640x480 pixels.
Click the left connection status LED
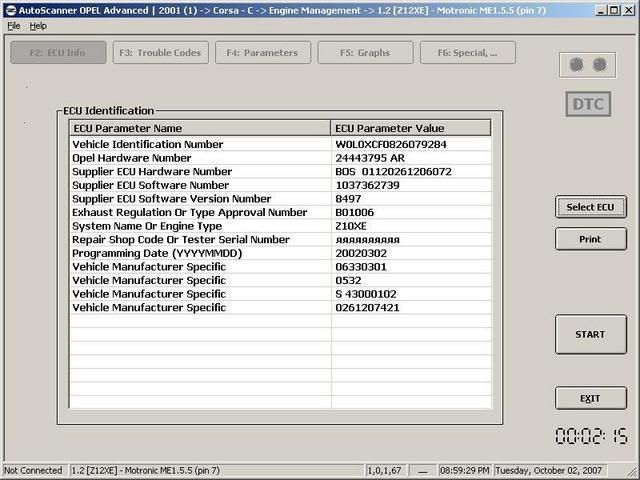[576, 64]
